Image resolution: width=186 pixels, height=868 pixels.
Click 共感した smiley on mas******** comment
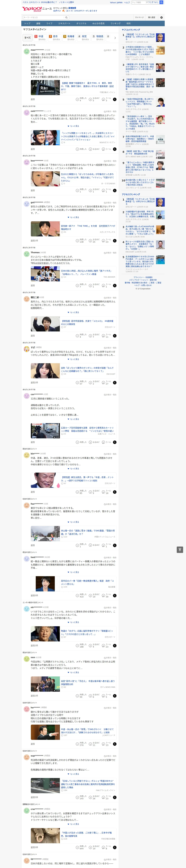coord(77,99)
